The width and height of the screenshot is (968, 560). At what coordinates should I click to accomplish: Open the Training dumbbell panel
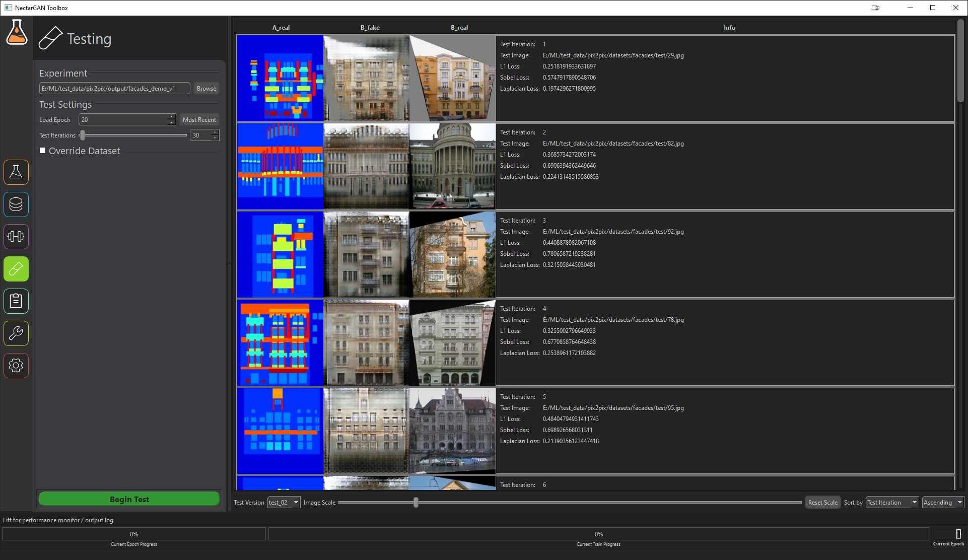coord(16,237)
